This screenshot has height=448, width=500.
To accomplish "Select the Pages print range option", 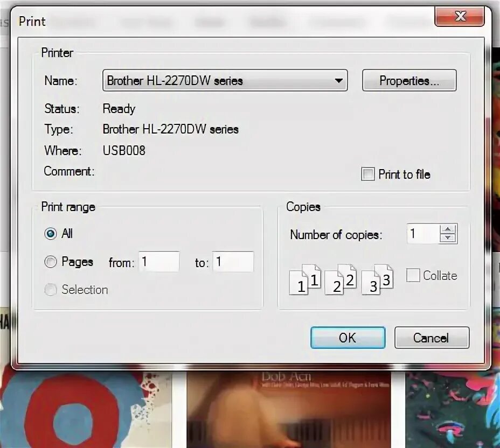I will click(x=51, y=262).
